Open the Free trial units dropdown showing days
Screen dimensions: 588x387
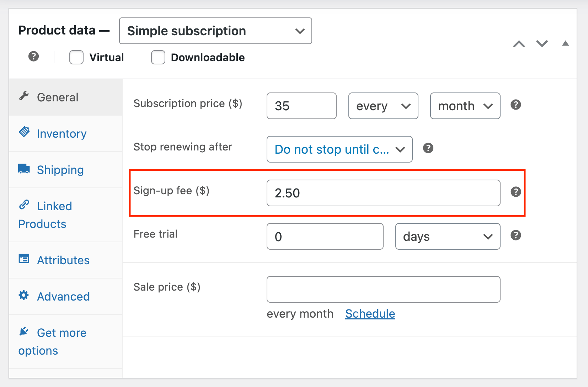(x=447, y=237)
